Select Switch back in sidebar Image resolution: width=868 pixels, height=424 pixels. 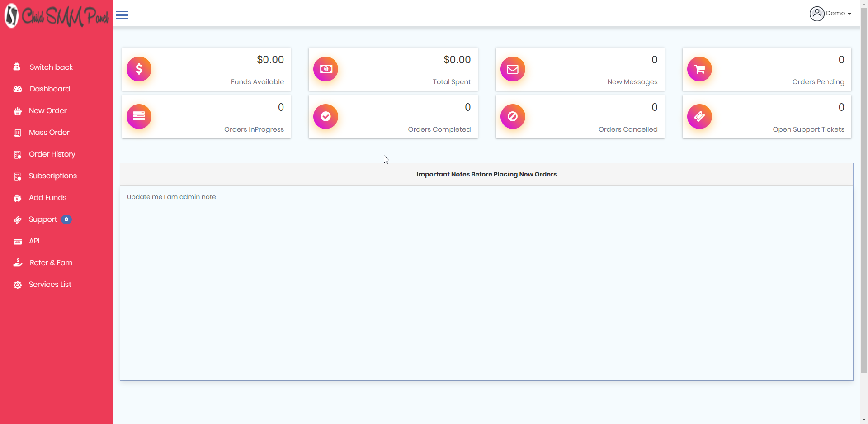pyautogui.click(x=51, y=67)
